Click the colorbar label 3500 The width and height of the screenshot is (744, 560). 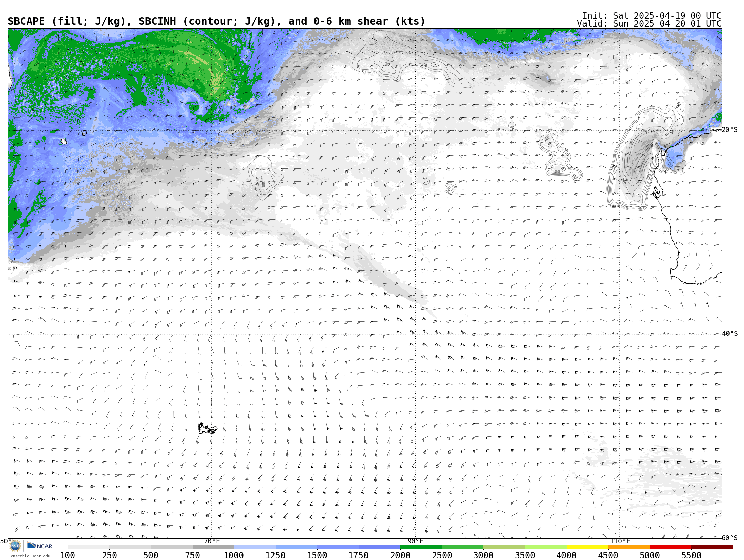coord(525,556)
